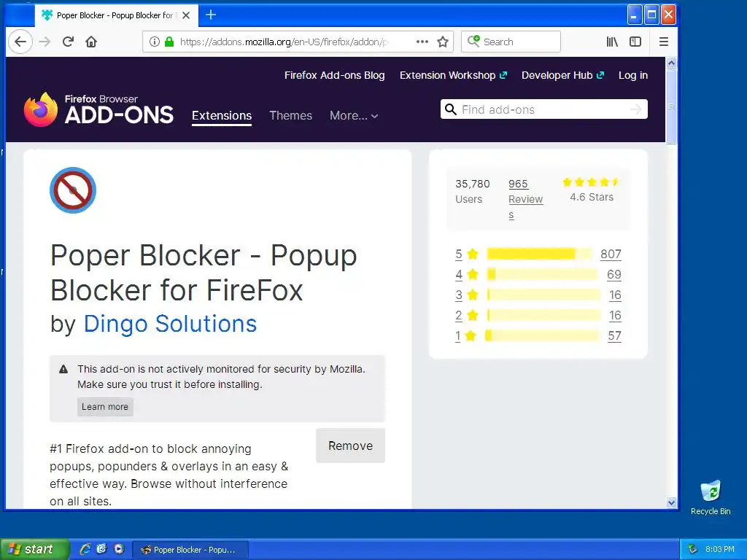This screenshot has width=747, height=560.
Task: Reload the current page
Action: [x=68, y=42]
